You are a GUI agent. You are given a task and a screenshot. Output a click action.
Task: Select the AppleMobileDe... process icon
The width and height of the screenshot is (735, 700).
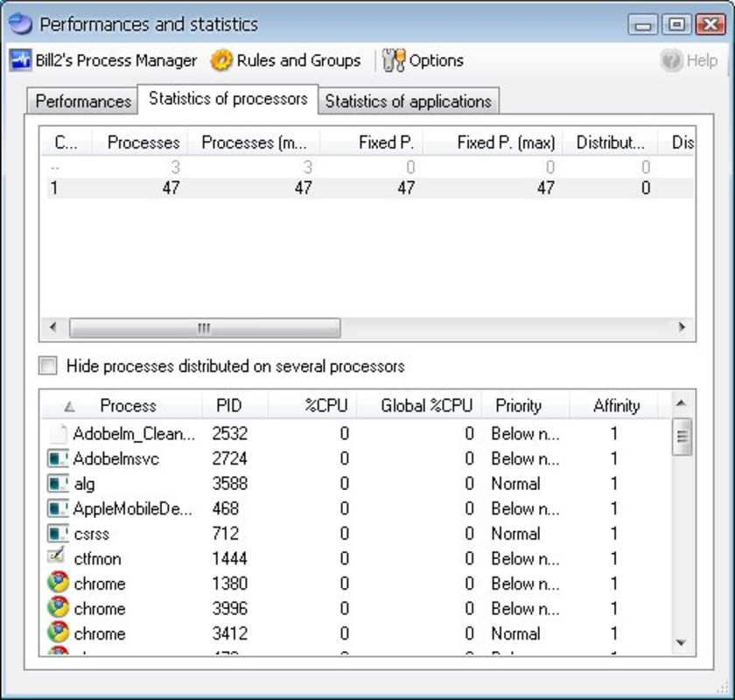click(58, 508)
